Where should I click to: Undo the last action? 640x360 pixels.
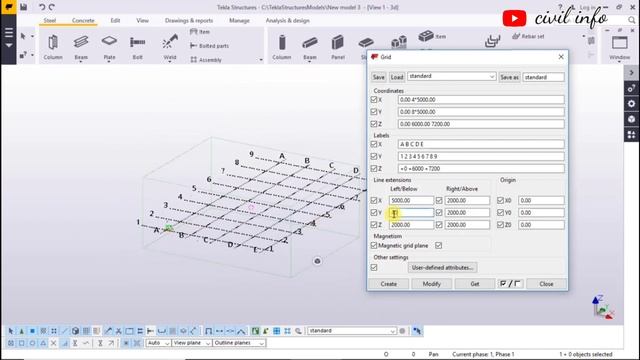pyautogui.click(x=42, y=7)
